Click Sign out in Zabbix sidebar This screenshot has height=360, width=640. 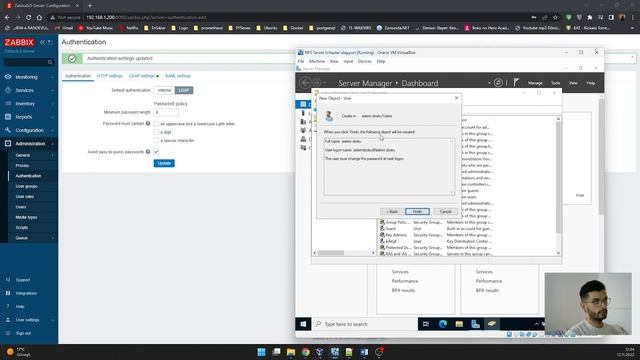pyautogui.click(x=23, y=333)
